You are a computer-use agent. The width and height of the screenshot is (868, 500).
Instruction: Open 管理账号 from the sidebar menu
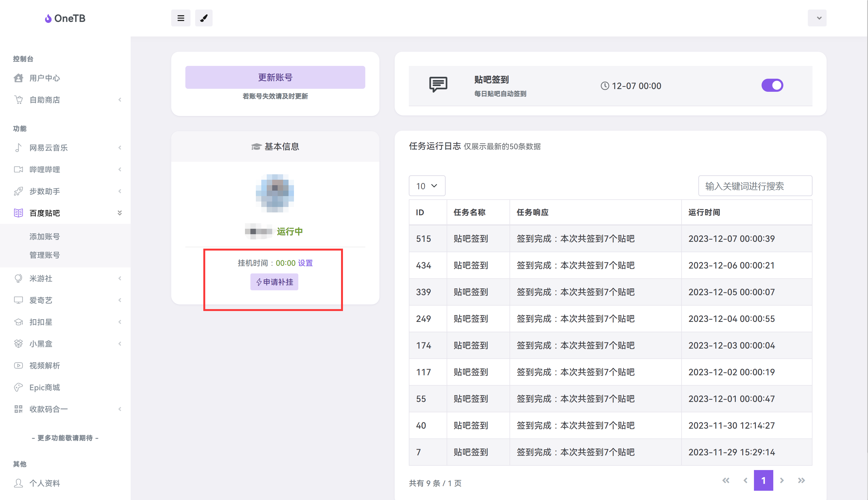[45, 255]
